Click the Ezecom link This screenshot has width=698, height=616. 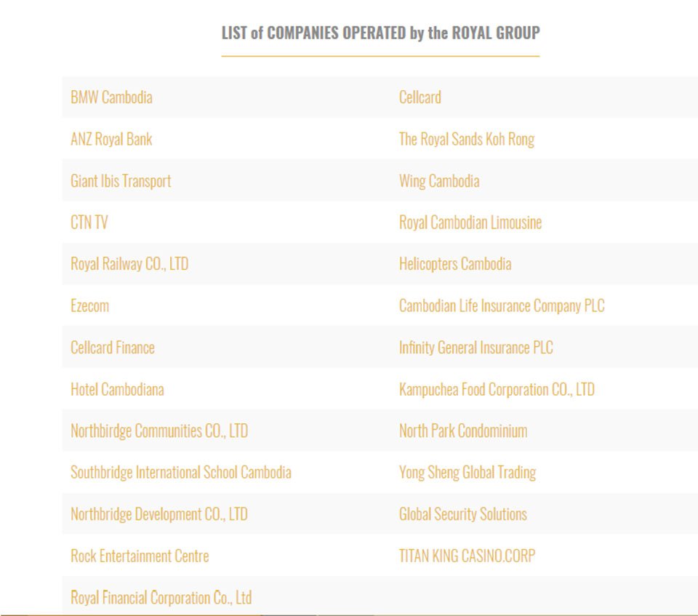coord(89,305)
